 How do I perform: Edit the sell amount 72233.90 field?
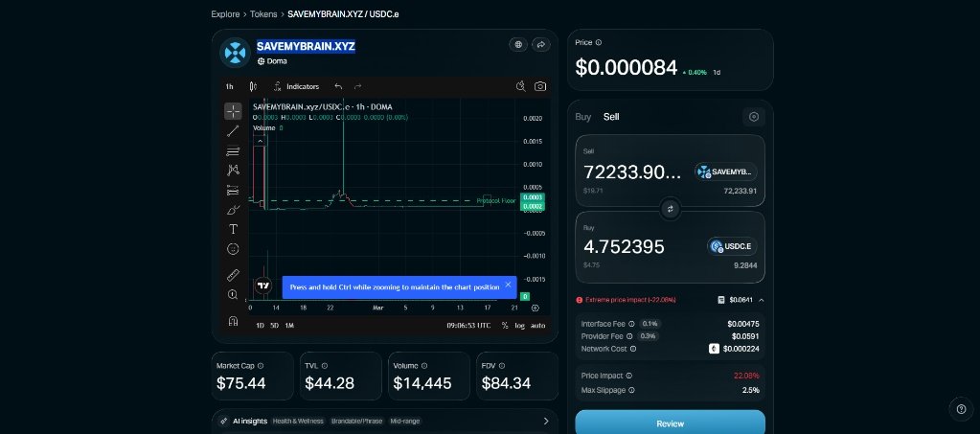[632, 172]
